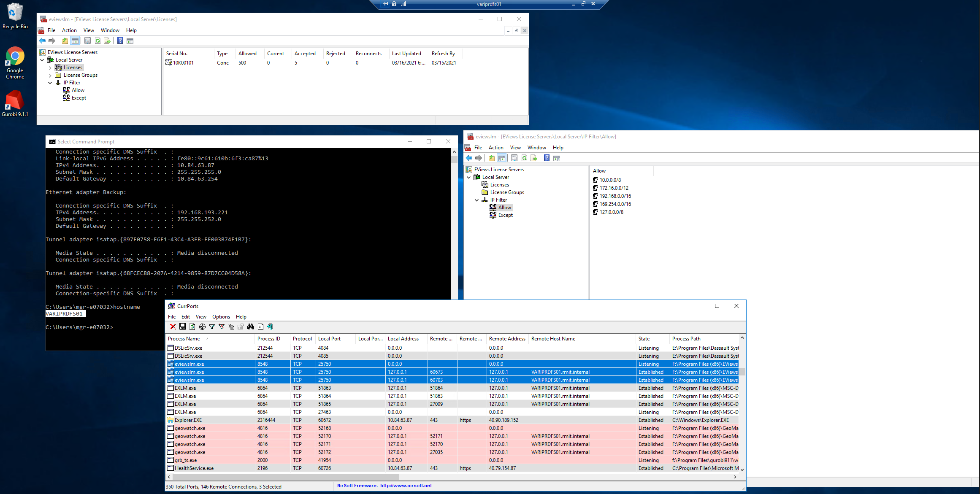Open Help icon in Licenses window toolbar
The width and height of the screenshot is (980, 494).
coord(120,41)
